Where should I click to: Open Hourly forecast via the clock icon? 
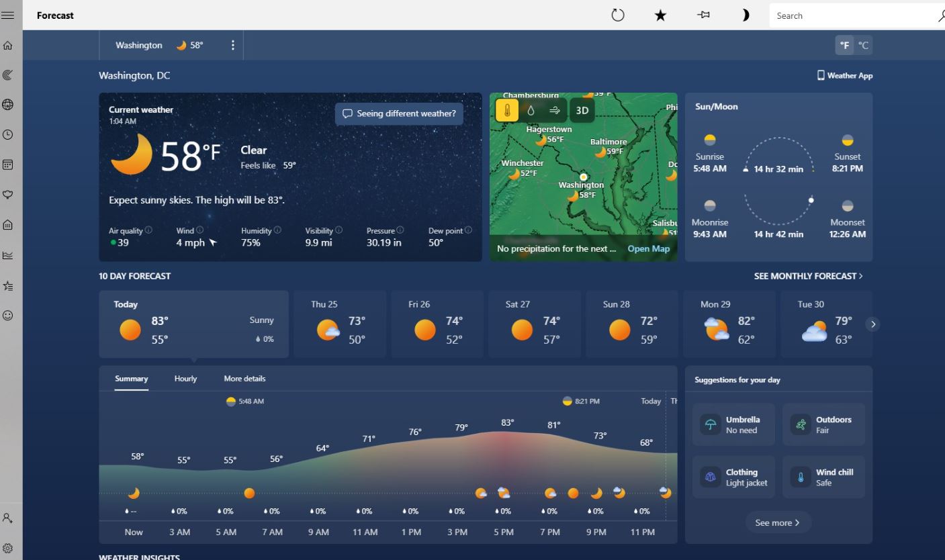point(9,134)
